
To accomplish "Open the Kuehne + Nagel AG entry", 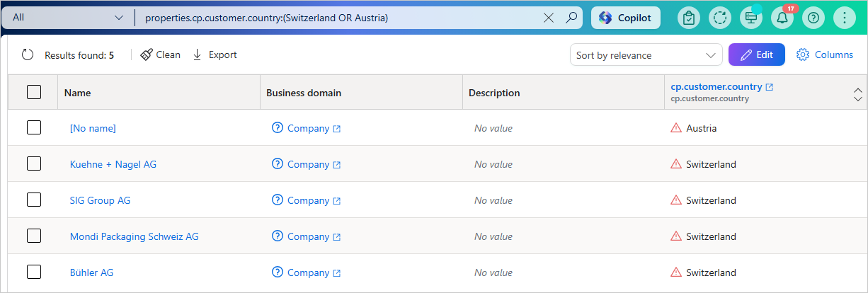I will [113, 164].
